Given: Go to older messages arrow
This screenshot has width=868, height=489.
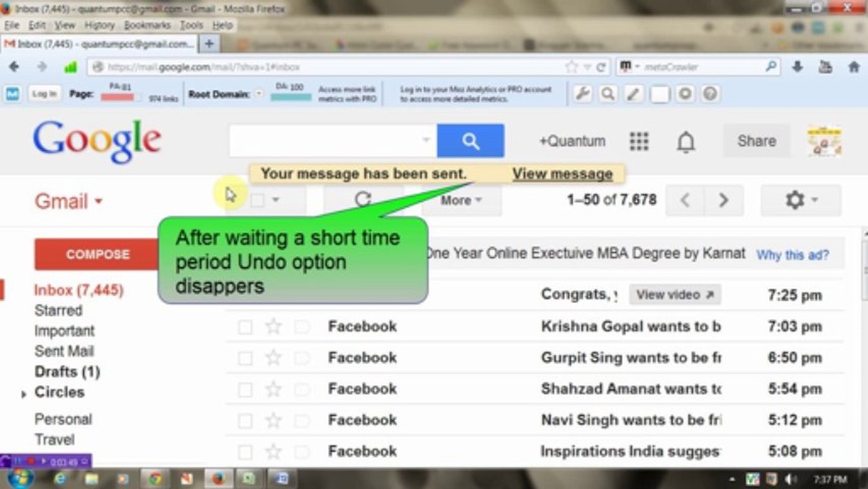Looking at the screenshot, I should pyautogui.click(x=723, y=200).
